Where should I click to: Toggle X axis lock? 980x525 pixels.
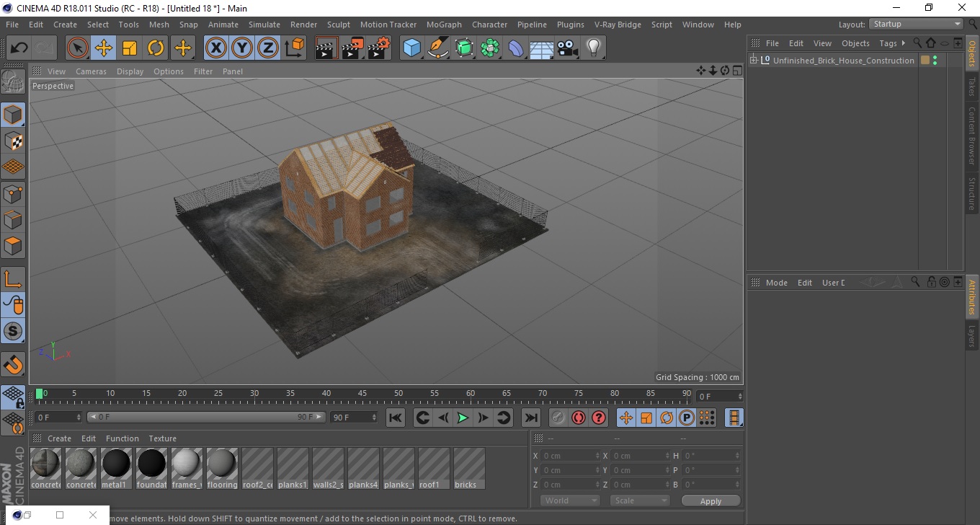tap(215, 48)
